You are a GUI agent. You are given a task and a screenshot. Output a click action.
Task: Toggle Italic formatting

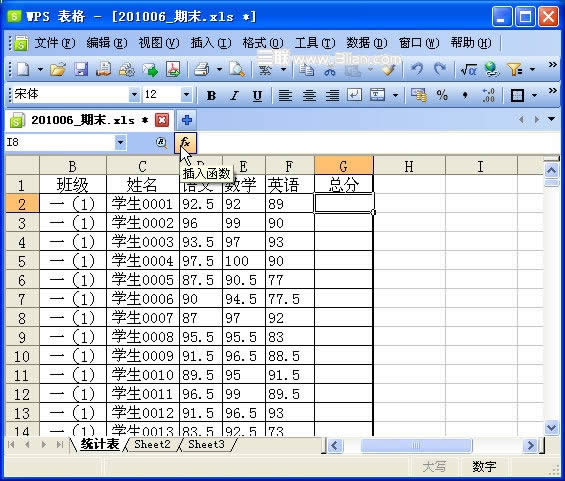click(235, 96)
